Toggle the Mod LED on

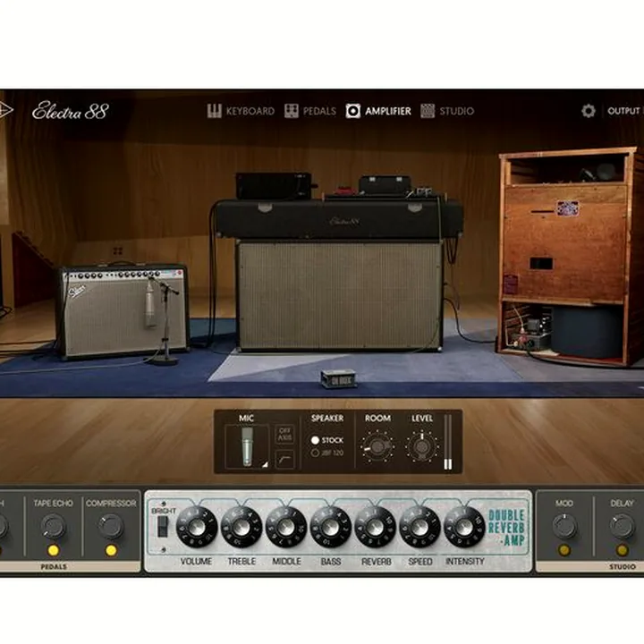pos(564,550)
